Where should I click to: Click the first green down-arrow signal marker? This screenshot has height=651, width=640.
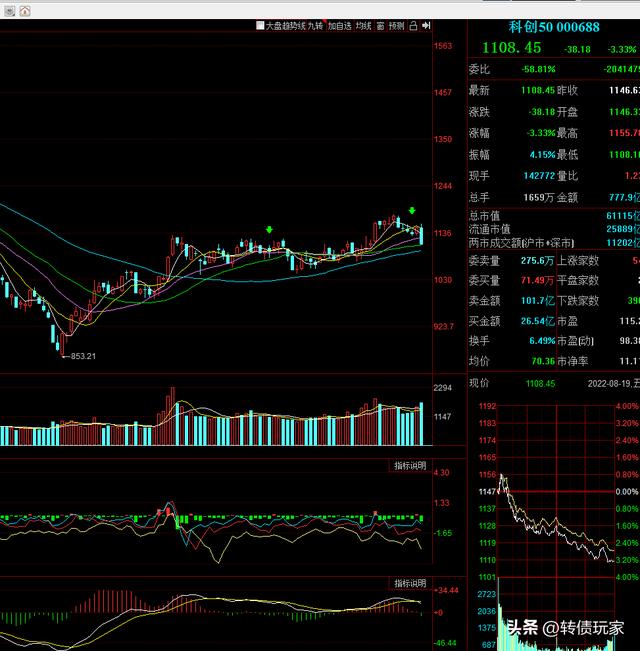click(269, 230)
